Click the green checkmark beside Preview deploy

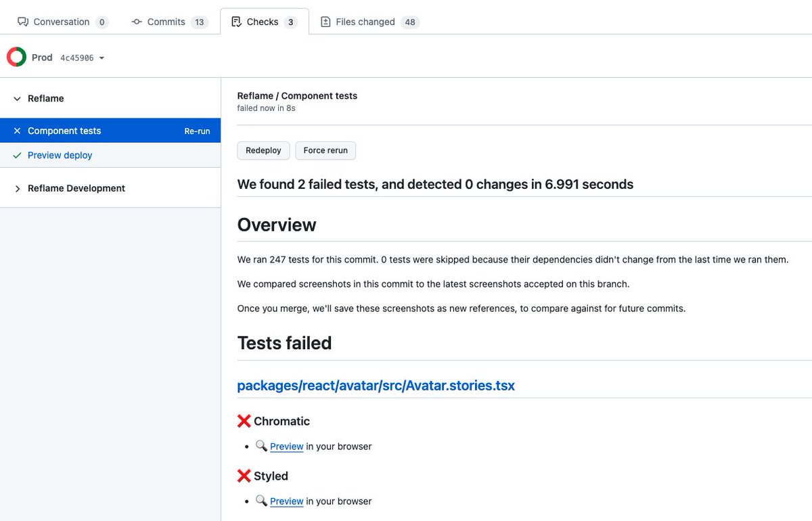(17, 155)
